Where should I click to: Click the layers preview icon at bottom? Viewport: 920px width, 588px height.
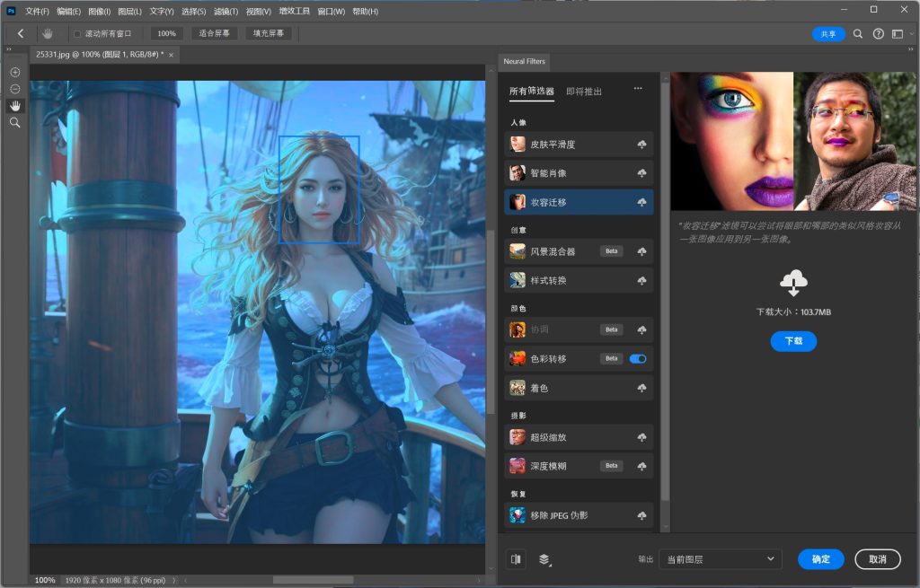point(545,559)
